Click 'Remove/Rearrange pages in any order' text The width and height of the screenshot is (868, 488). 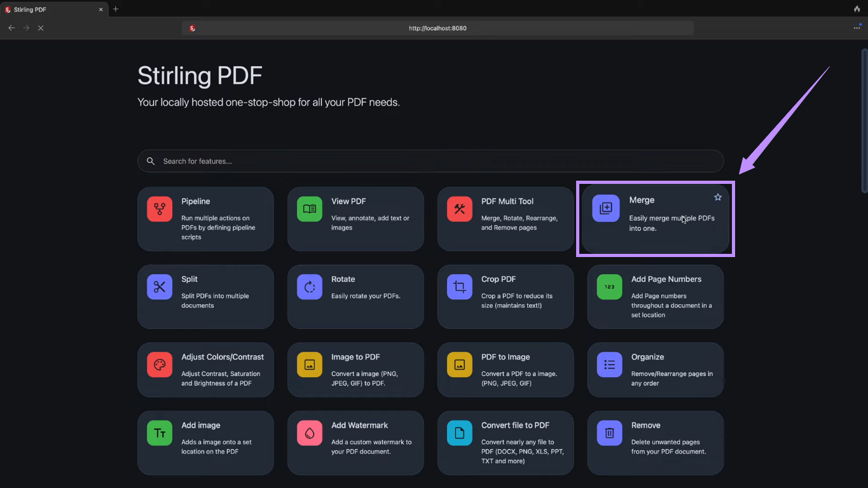click(672, 379)
